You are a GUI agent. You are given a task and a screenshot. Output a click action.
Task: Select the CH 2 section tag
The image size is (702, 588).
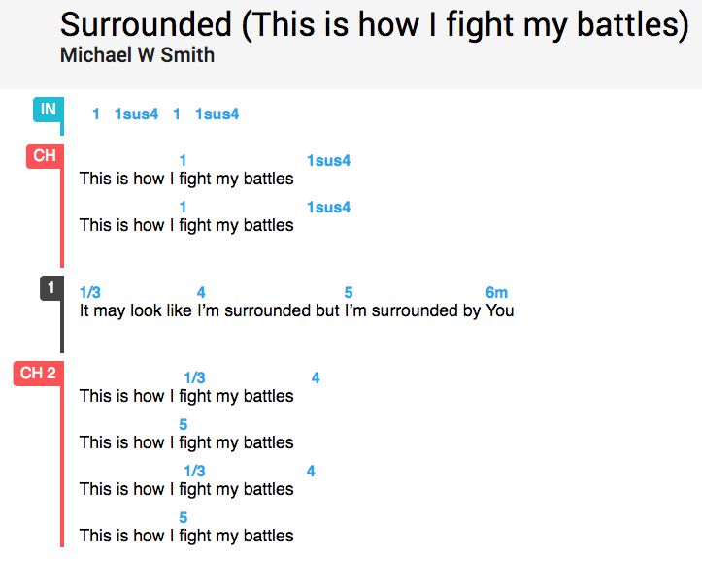click(39, 374)
